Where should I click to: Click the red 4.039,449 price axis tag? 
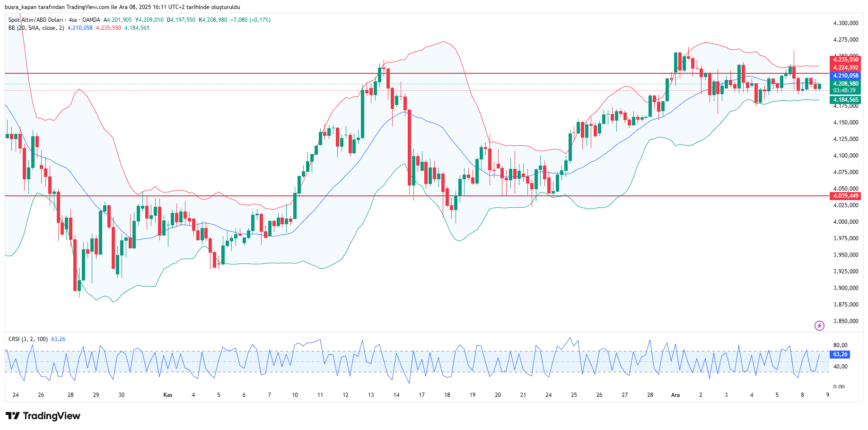[x=845, y=196]
